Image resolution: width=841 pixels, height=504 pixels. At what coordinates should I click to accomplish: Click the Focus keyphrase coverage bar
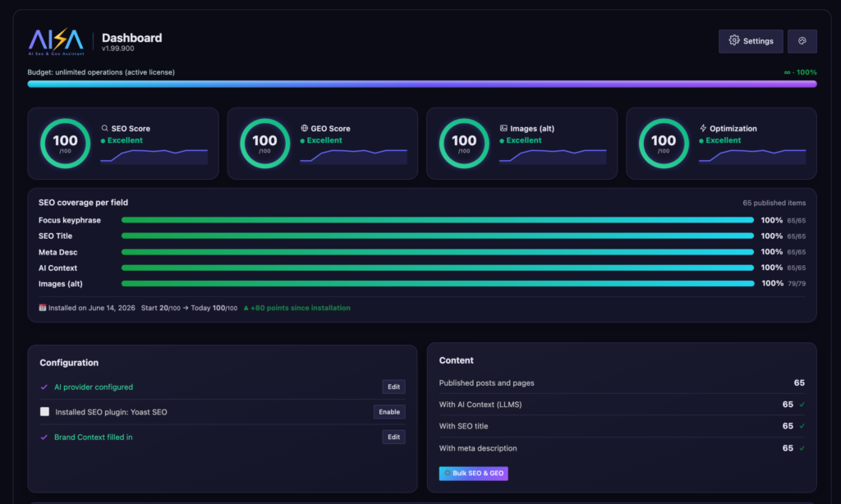click(438, 220)
